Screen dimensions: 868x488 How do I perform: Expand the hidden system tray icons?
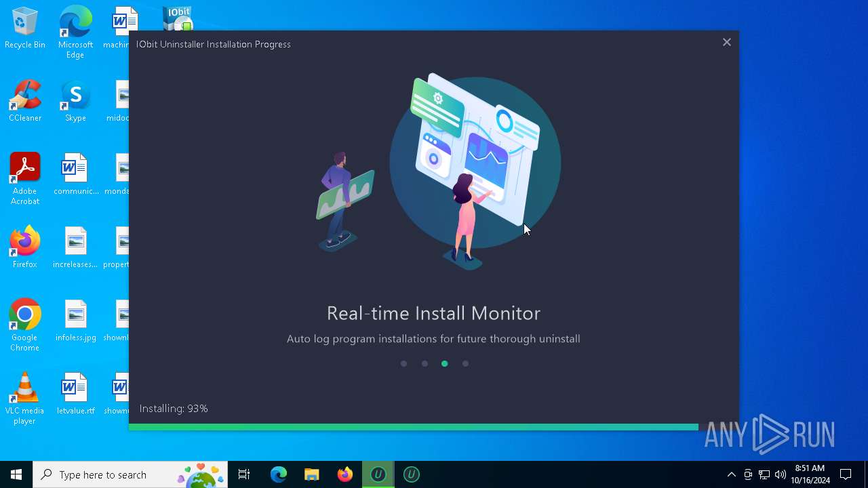coord(731,474)
